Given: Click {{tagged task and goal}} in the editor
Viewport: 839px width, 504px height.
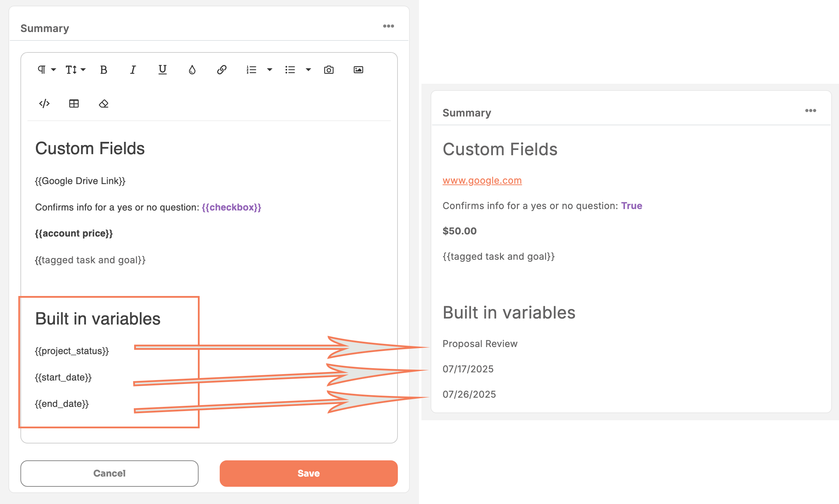Looking at the screenshot, I should point(90,260).
